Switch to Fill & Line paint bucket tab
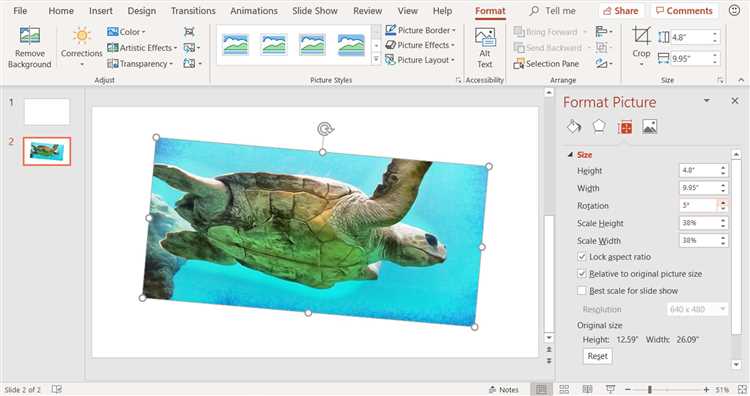750x396 pixels. [x=574, y=127]
